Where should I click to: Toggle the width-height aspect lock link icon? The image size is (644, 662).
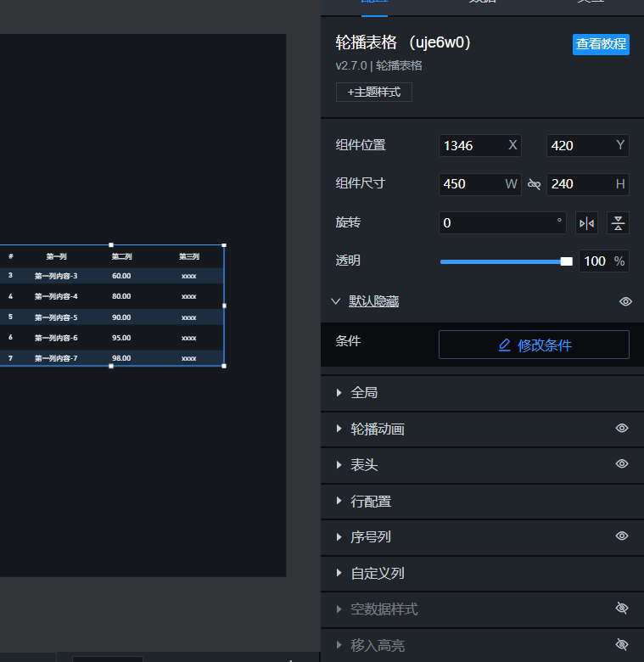click(534, 184)
